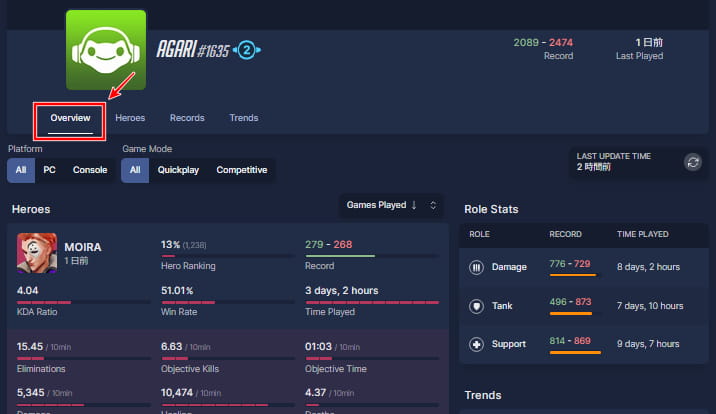Click the refresh icon beside Last Update Time

click(x=693, y=162)
